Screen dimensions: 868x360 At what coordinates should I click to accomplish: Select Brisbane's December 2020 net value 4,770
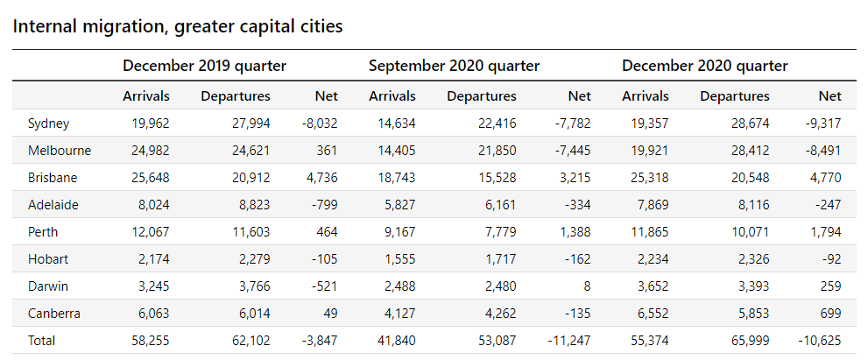click(x=823, y=178)
